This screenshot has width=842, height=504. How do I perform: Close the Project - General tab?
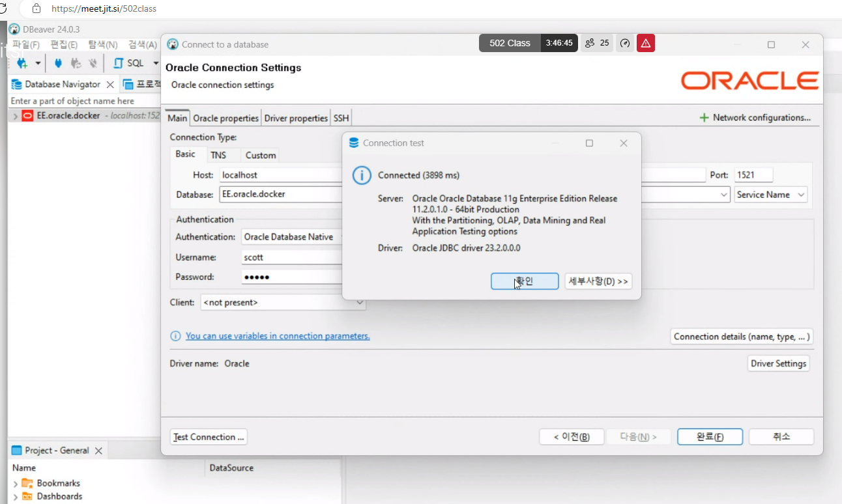(99, 451)
